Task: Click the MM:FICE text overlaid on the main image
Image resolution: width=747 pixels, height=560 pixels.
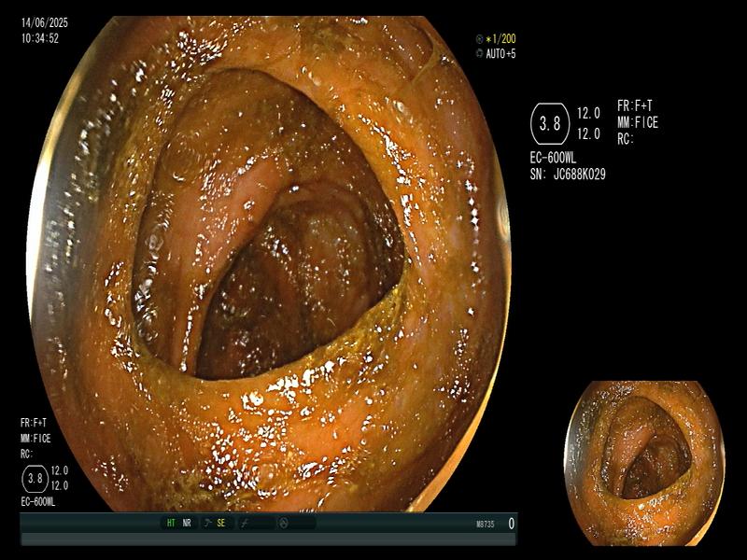Action: pyautogui.click(x=35, y=438)
